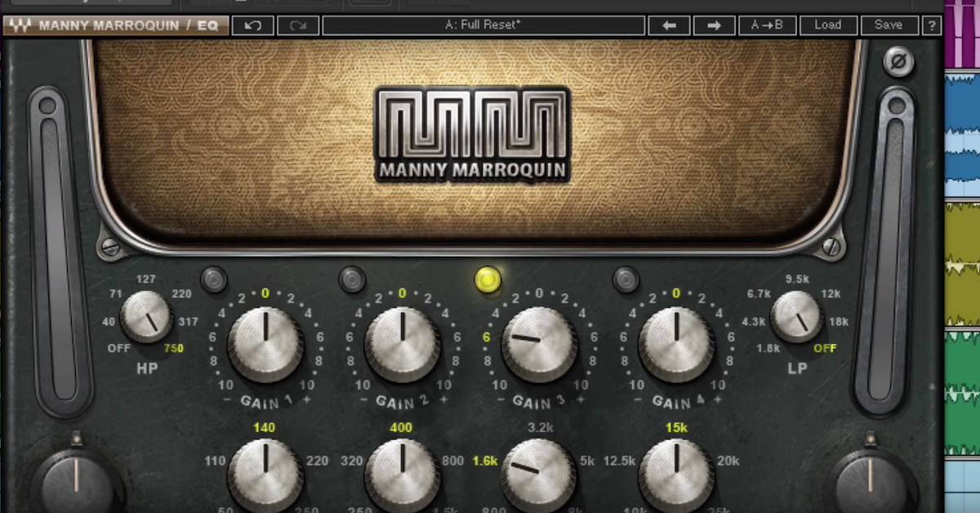Image resolution: width=980 pixels, height=513 pixels.
Task: Click the LP filter frequency knob
Action: 796,317
